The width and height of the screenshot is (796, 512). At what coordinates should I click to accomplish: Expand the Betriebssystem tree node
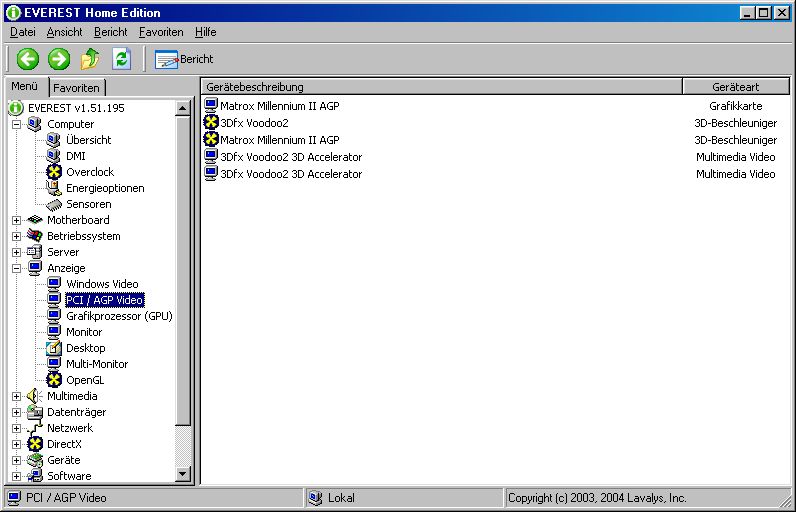[16, 236]
